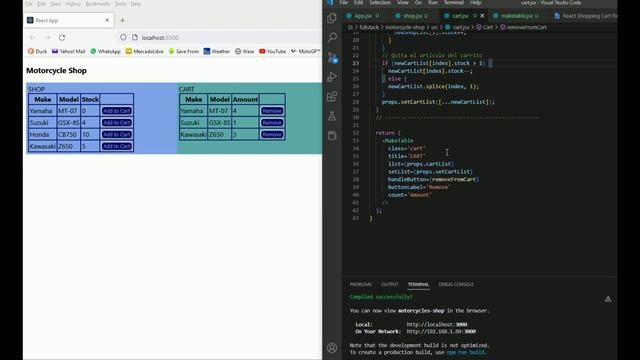Open the Yahoo! Mail bookmark
Screen dimensions: 640x360
(69, 51)
